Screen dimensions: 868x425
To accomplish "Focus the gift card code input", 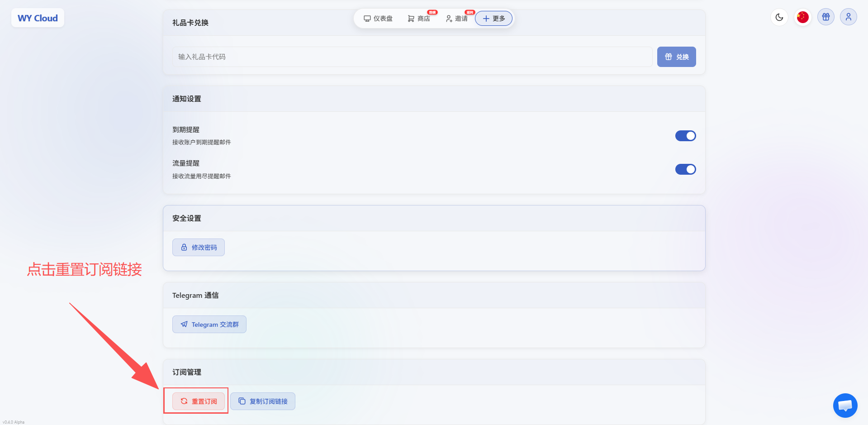I will (x=412, y=57).
